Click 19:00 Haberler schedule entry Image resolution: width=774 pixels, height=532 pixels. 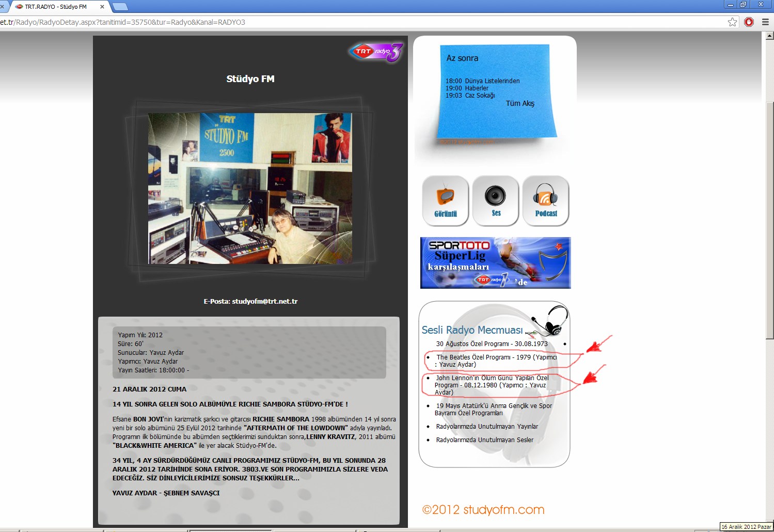click(x=467, y=88)
